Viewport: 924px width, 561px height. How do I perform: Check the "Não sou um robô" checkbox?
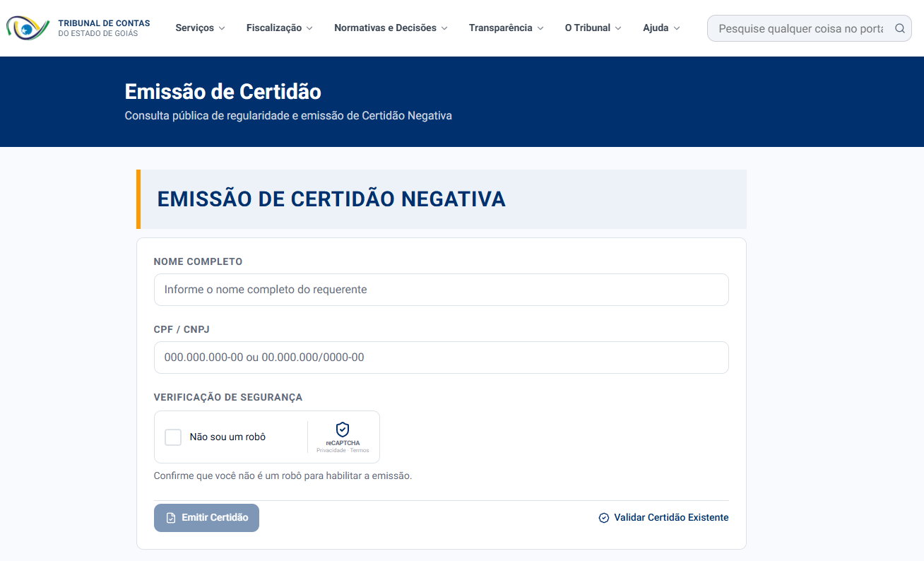173,437
